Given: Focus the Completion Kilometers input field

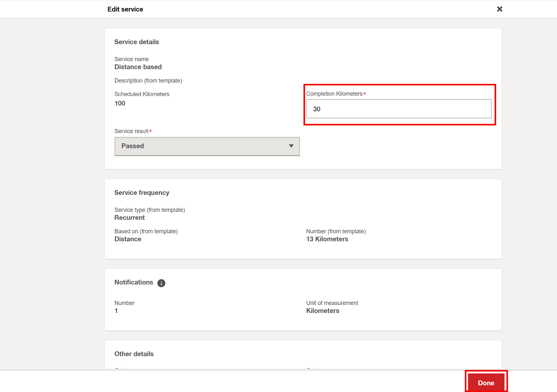Looking at the screenshot, I should (399, 109).
